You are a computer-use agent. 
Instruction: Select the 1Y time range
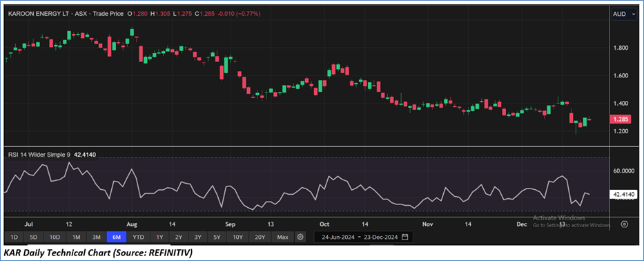tap(159, 237)
